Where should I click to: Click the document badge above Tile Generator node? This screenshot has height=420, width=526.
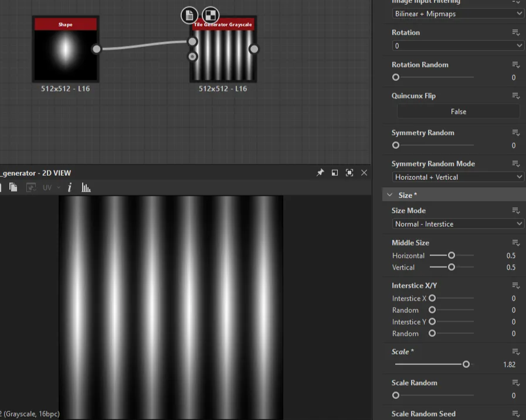[189, 15]
